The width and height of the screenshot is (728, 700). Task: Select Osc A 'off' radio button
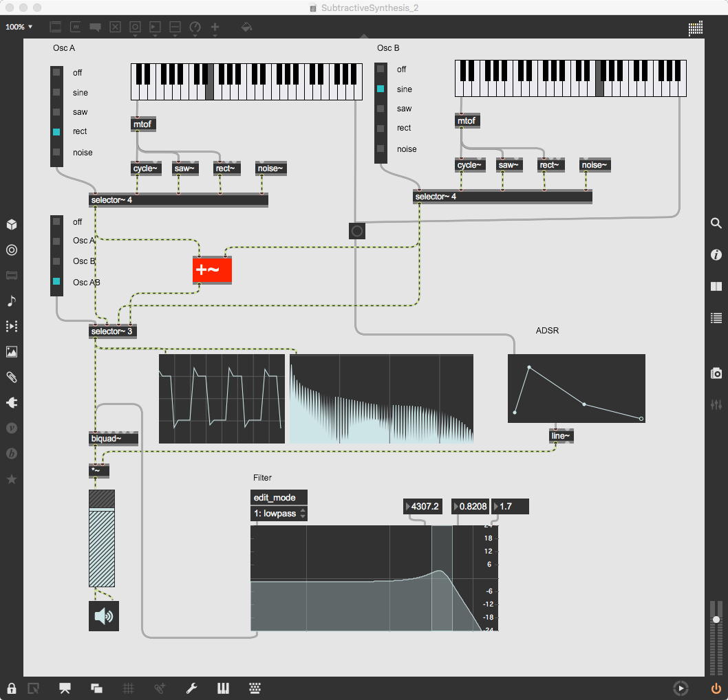click(56, 72)
